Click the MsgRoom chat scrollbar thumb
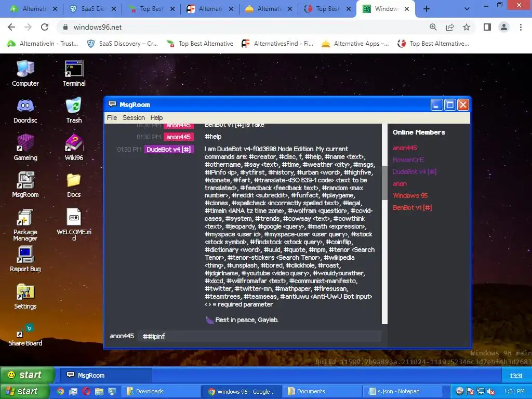 (x=384, y=182)
